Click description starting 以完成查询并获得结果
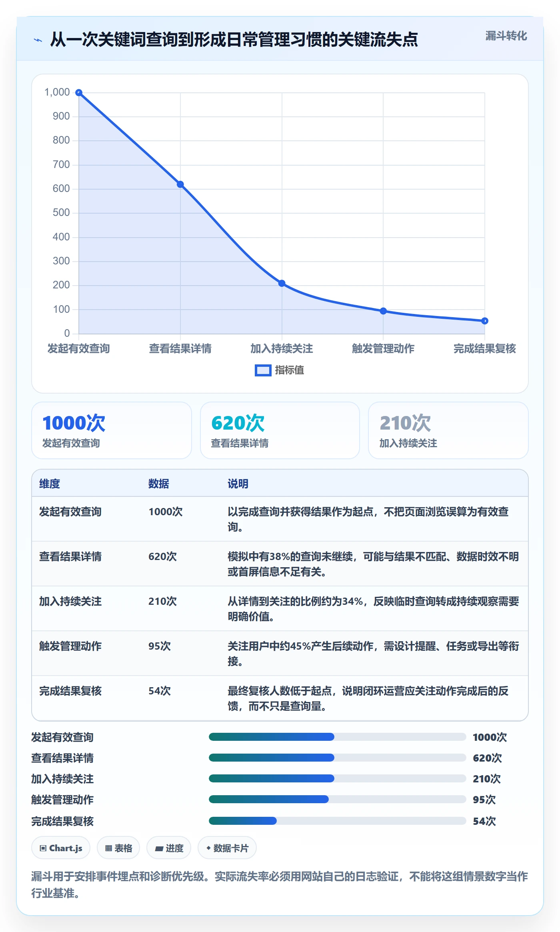The width and height of the screenshot is (560, 932). coord(368,520)
